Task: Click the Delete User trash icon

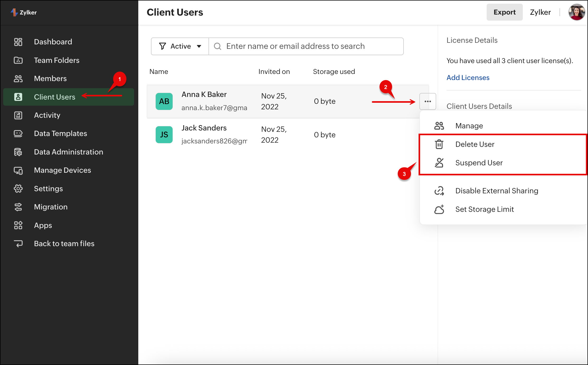Action: pyautogui.click(x=439, y=144)
